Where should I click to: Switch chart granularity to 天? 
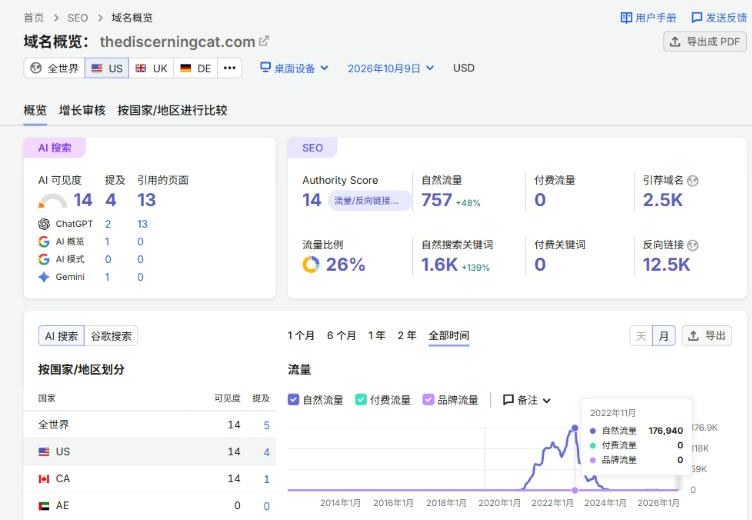[x=641, y=336]
